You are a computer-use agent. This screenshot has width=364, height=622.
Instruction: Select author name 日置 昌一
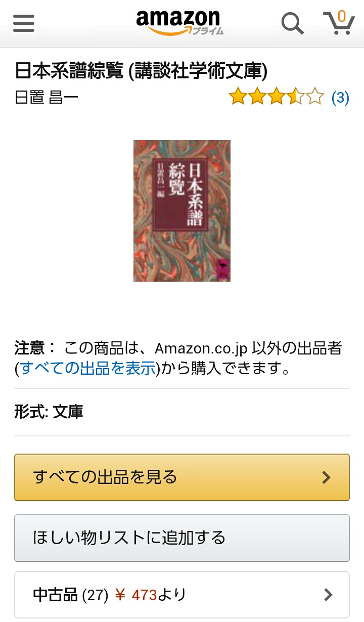tap(47, 97)
